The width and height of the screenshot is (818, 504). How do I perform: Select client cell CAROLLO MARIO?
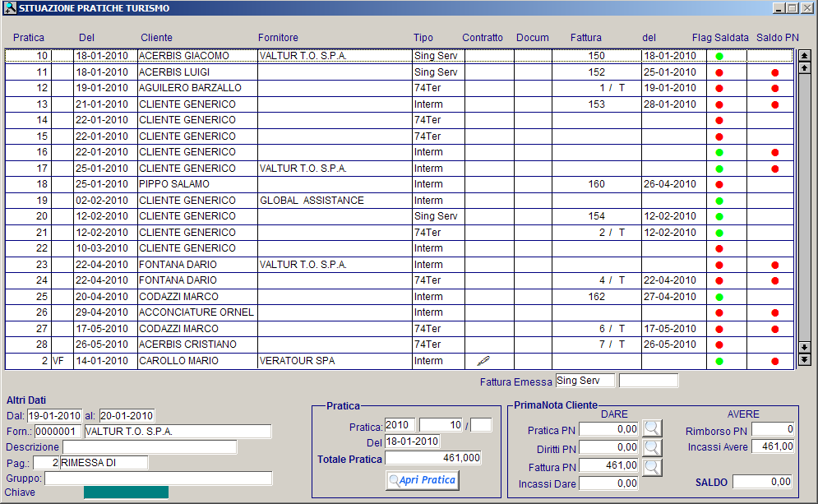197,360
